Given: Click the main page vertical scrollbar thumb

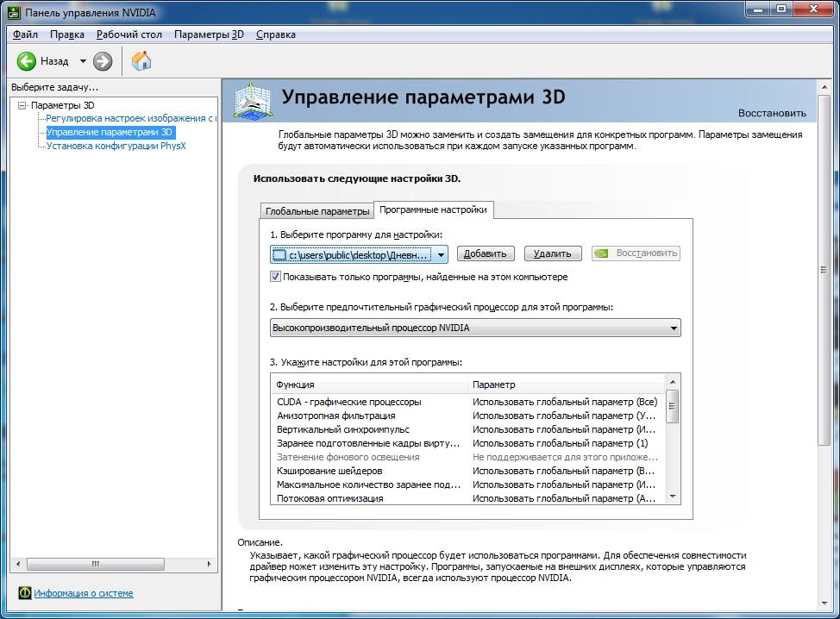Looking at the screenshot, I should tap(824, 269).
